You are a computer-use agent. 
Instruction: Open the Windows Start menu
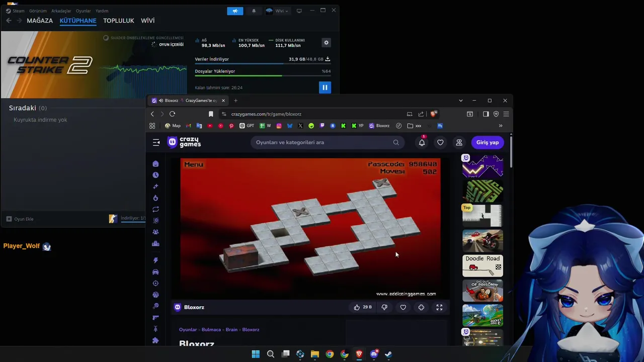point(256,354)
